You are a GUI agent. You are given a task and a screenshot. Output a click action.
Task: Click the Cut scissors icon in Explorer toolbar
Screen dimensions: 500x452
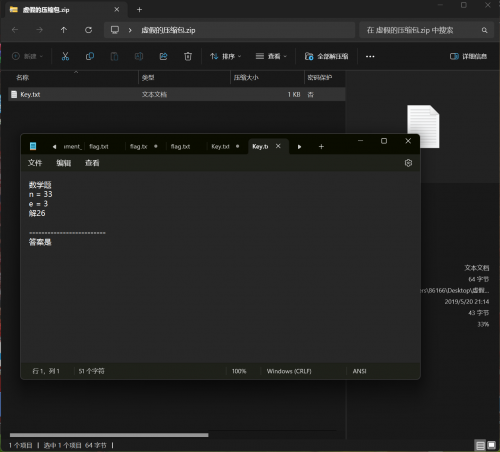coord(65,56)
